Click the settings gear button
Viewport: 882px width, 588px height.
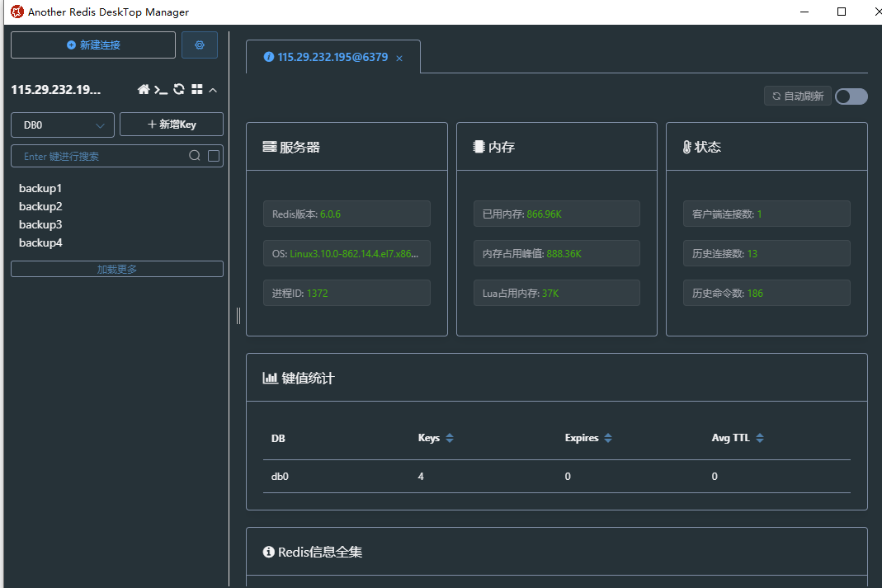(199, 45)
